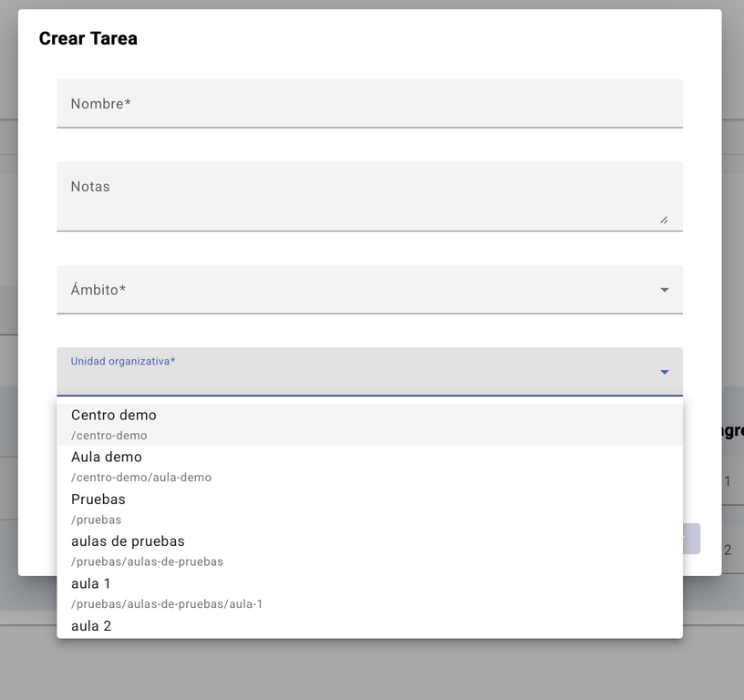This screenshot has height=700, width=744.
Task: Focus the Notas text area
Action: click(x=369, y=196)
